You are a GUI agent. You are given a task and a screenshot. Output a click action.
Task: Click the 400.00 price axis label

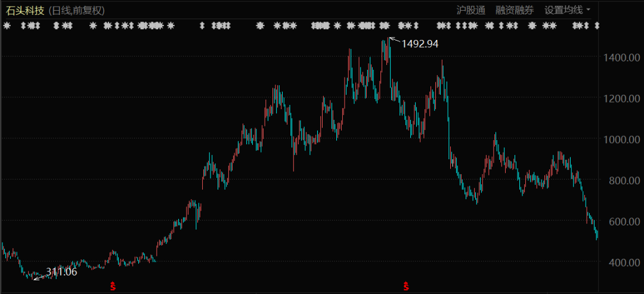point(624,262)
